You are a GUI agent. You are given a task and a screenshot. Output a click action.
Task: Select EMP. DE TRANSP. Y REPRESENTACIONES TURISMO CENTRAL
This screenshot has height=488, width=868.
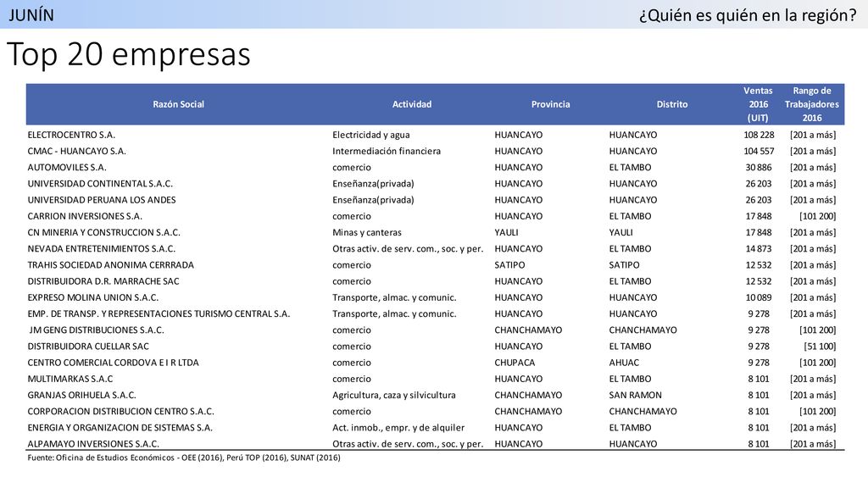pos(159,313)
